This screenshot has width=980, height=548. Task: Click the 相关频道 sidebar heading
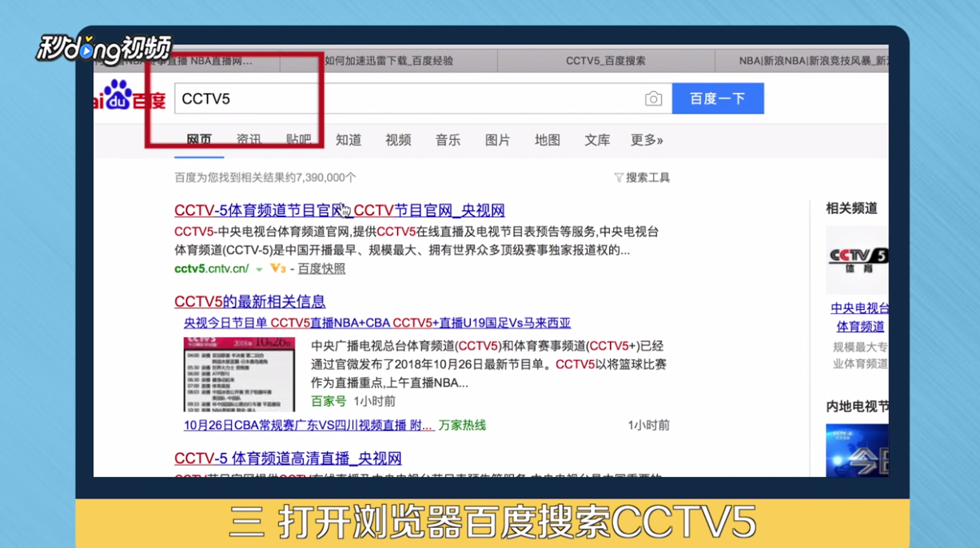(851, 208)
